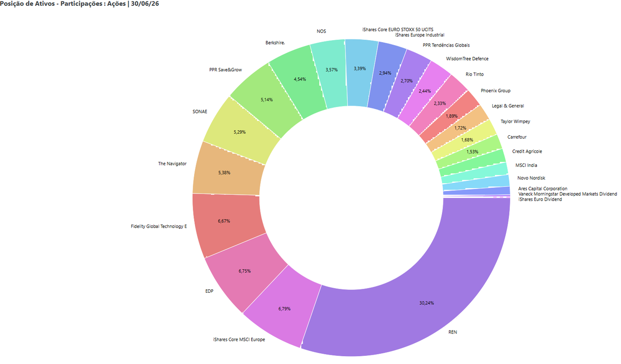Image resolution: width=621 pixels, height=364 pixels.
Task: Select the 'Carrefour' label text
Action: [517, 137]
